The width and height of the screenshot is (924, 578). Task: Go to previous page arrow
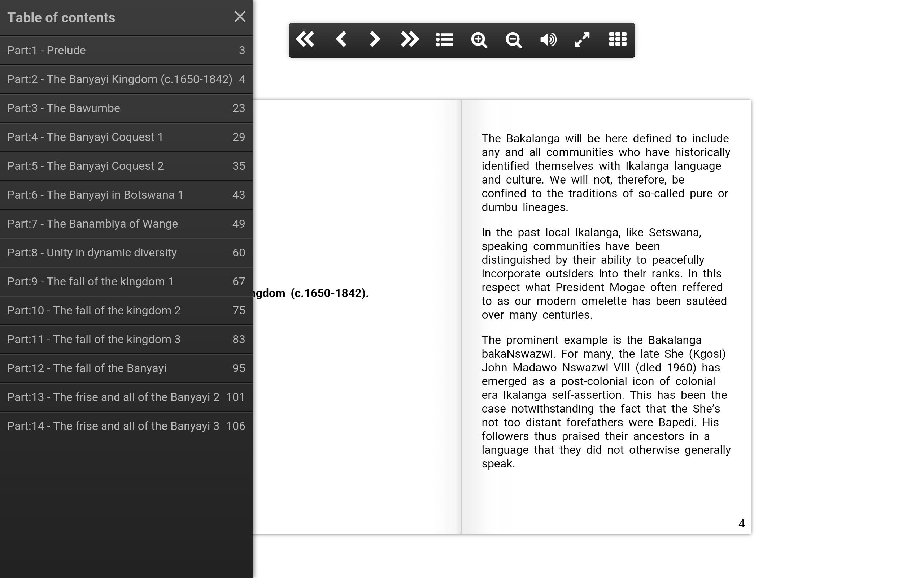click(341, 39)
